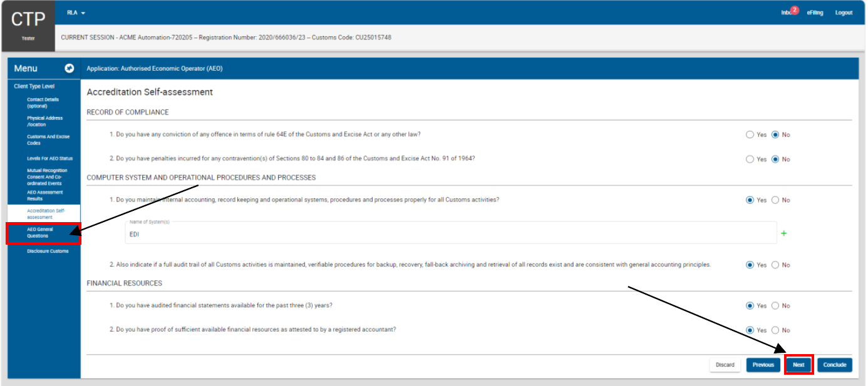This screenshot has width=868, height=386.
Task: Click the Next button
Action: coord(798,365)
